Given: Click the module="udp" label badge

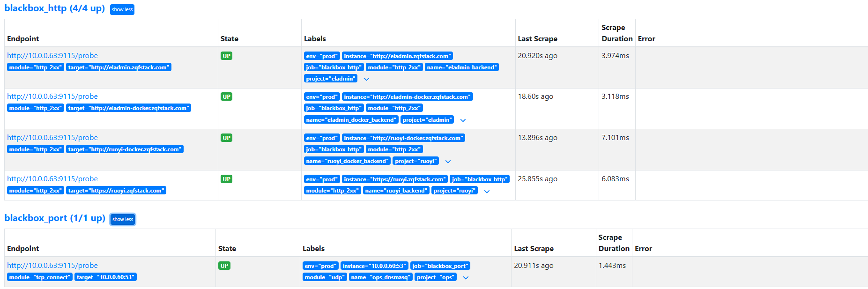Looking at the screenshot, I should pyautogui.click(x=325, y=277).
